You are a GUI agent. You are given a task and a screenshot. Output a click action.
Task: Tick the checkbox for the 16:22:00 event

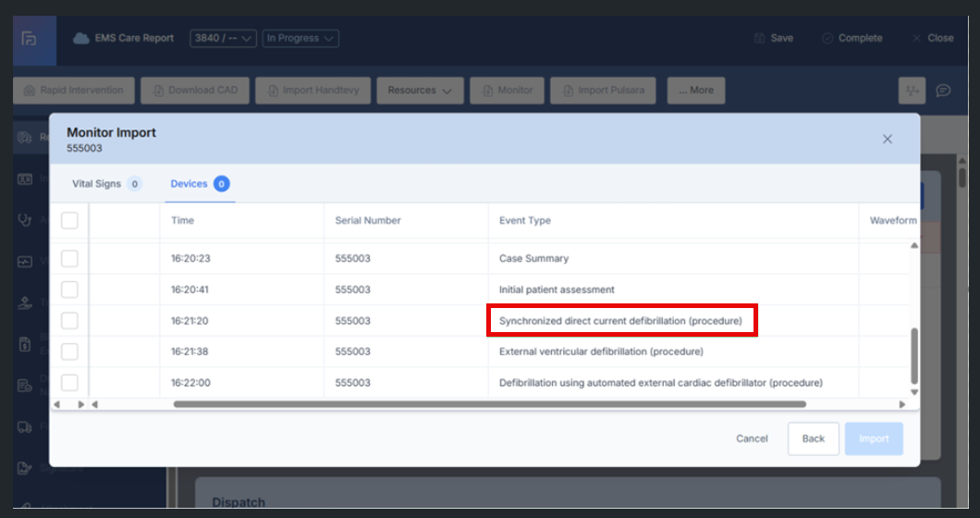[x=69, y=383]
